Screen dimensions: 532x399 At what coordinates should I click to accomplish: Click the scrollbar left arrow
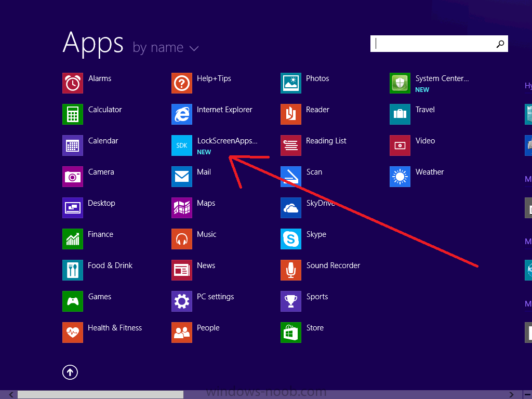(x=11, y=395)
